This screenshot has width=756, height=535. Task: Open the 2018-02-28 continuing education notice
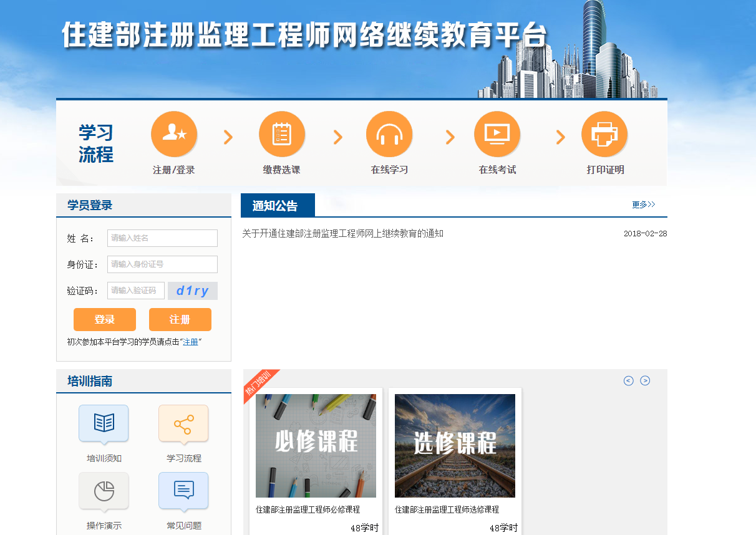(x=342, y=234)
